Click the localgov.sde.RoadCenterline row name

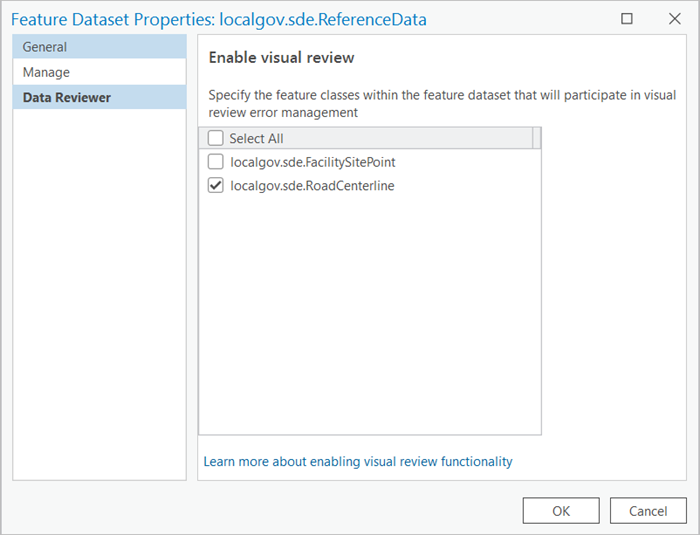312,185
